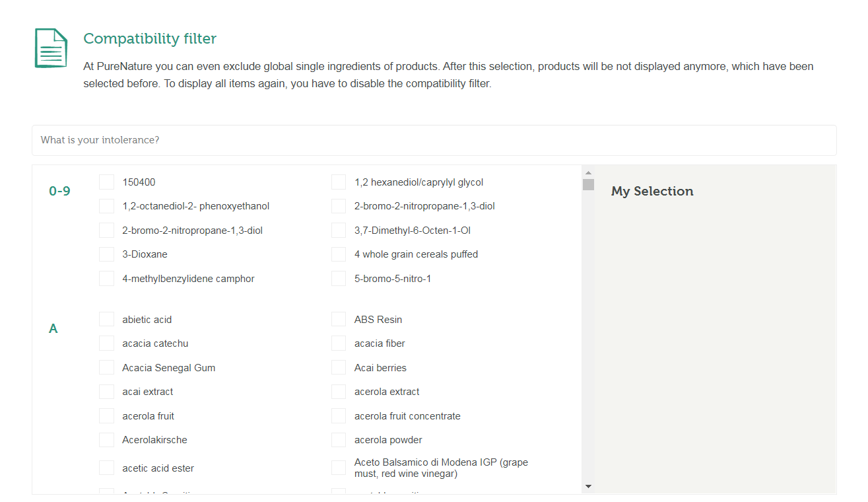Check the Acacia Senegal Gum box

click(106, 368)
